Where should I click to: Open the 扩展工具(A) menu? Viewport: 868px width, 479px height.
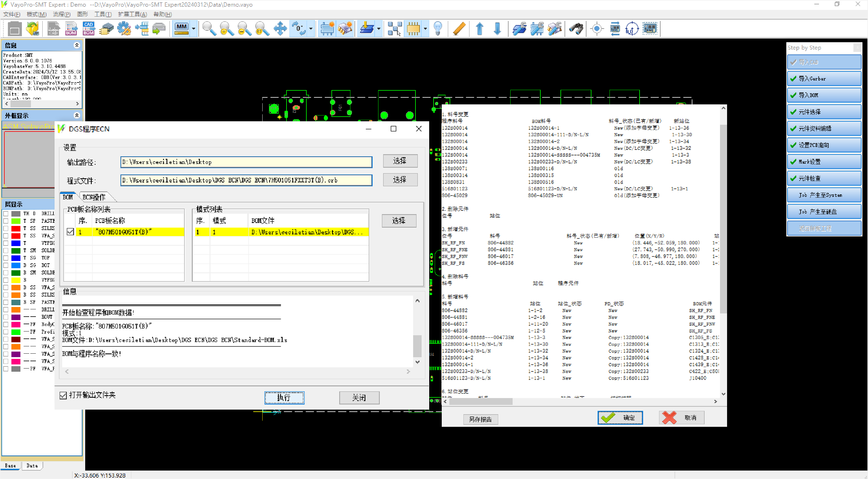click(132, 14)
